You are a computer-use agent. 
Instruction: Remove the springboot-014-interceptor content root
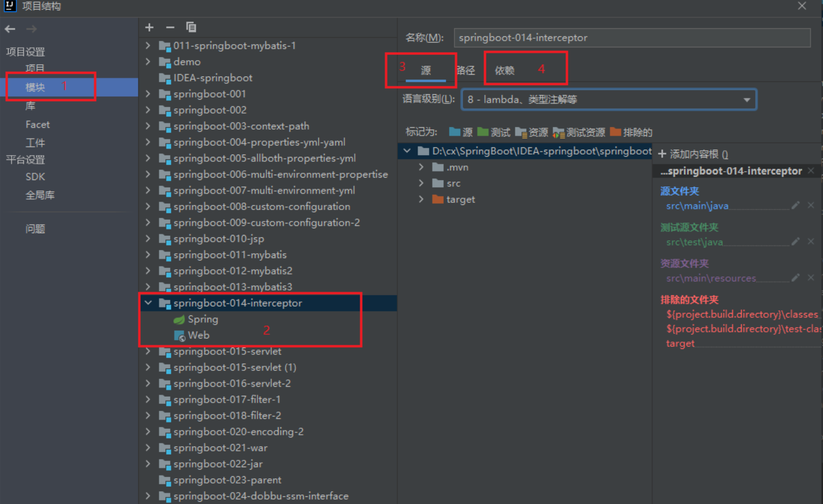click(811, 171)
